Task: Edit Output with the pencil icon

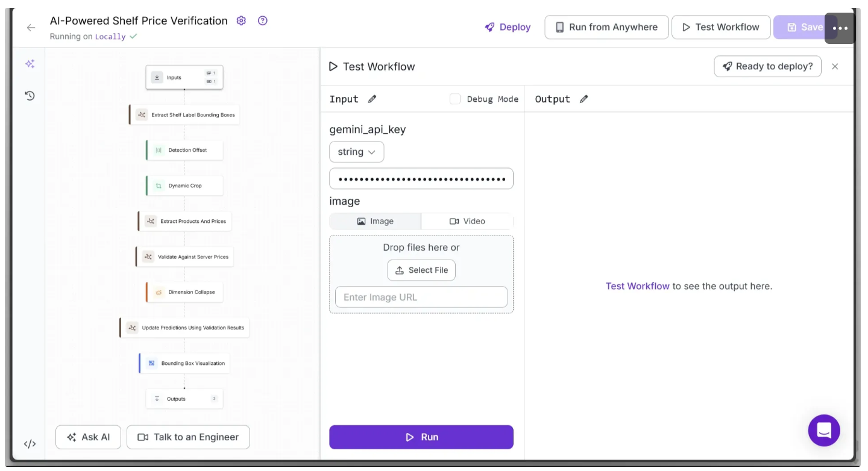Action: click(x=583, y=99)
